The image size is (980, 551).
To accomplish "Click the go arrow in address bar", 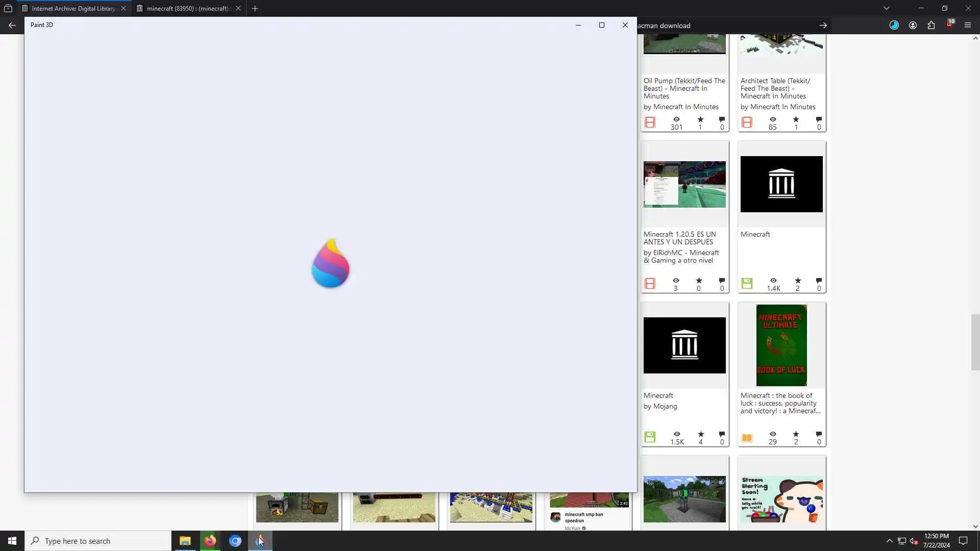I will (x=823, y=26).
